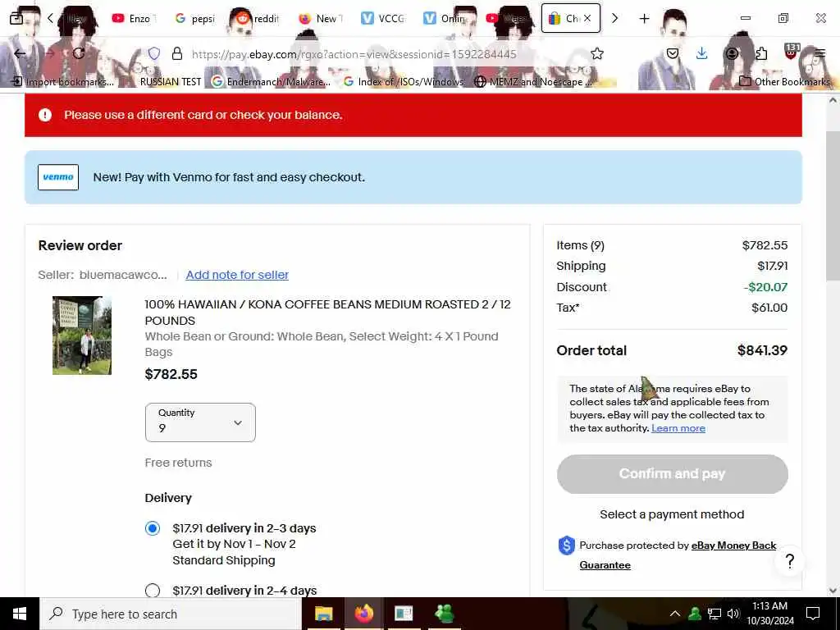Click the blue money back guarantee shield icon
Viewport: 840px width, 630px height.
click(566, 546)
